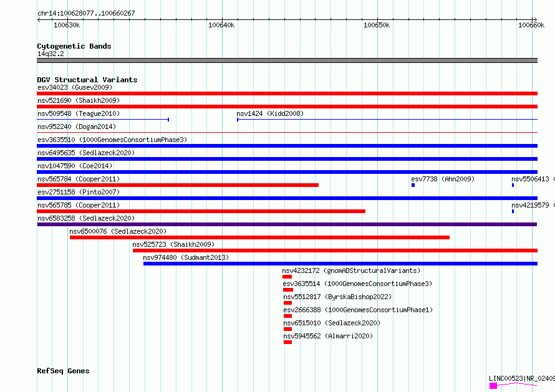
Task: Select the nsv565785 (Cooper2011) label
Action: tap(79, 205)
